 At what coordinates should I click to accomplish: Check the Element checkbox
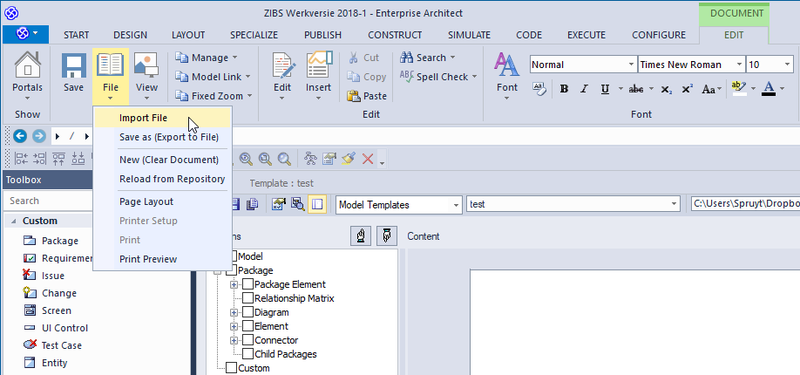pos(247,326)
